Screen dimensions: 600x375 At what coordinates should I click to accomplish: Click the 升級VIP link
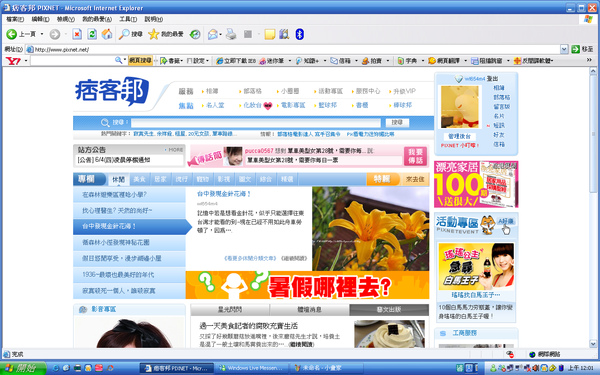point(404,91)
